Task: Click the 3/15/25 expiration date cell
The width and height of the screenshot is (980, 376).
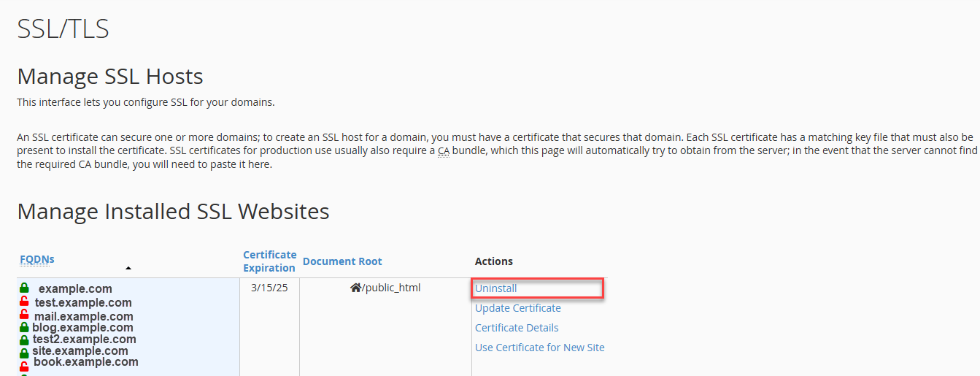Action: point(269,288)
